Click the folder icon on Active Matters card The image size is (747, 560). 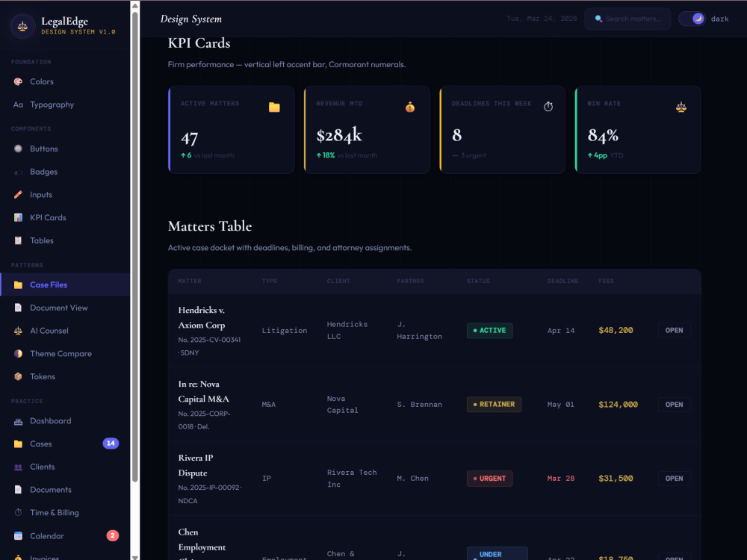274,108
